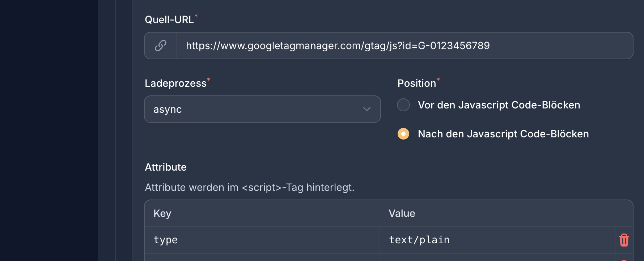This screenshot has width=644, height=261.
Task: Click the Ladeprozess label
Action: (175, 83)
